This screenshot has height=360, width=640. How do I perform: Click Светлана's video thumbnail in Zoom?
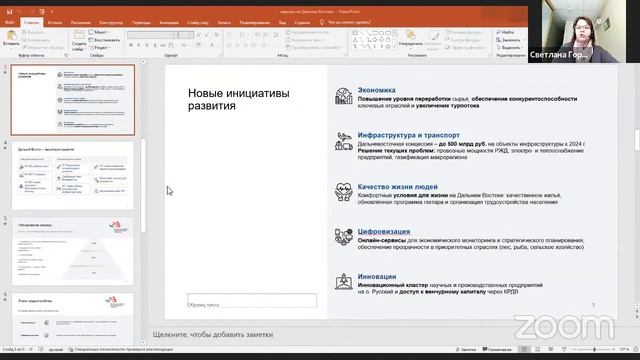[584, 31]
